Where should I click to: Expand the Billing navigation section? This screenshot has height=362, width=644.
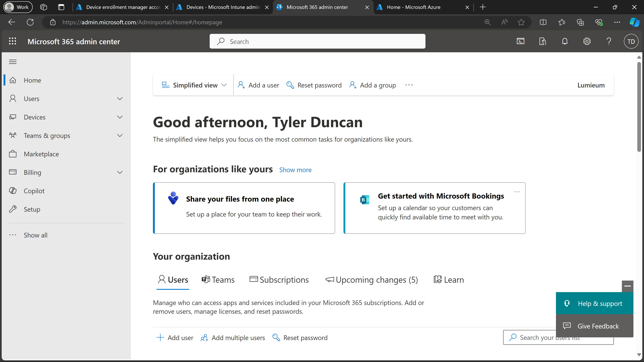[120, 172]
